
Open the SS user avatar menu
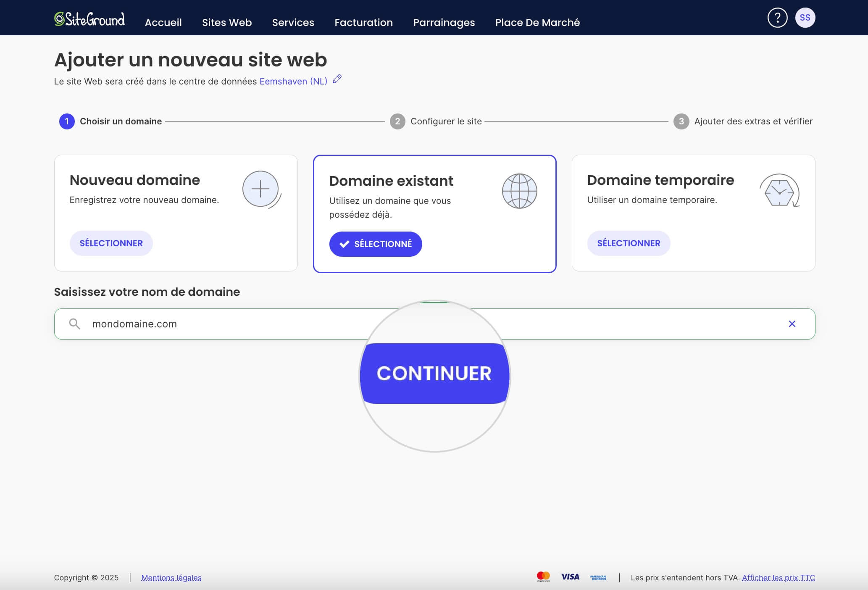point(805,18)
